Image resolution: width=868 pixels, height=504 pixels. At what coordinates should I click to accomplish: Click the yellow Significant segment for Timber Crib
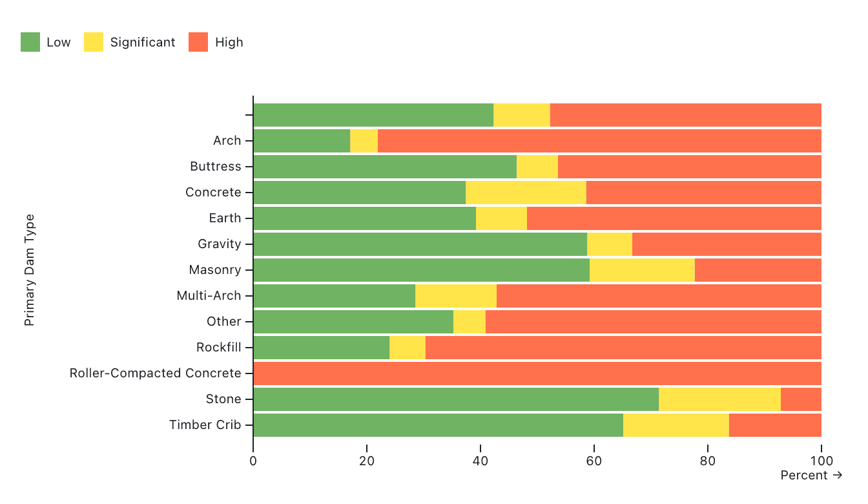[x=676, y=425]
